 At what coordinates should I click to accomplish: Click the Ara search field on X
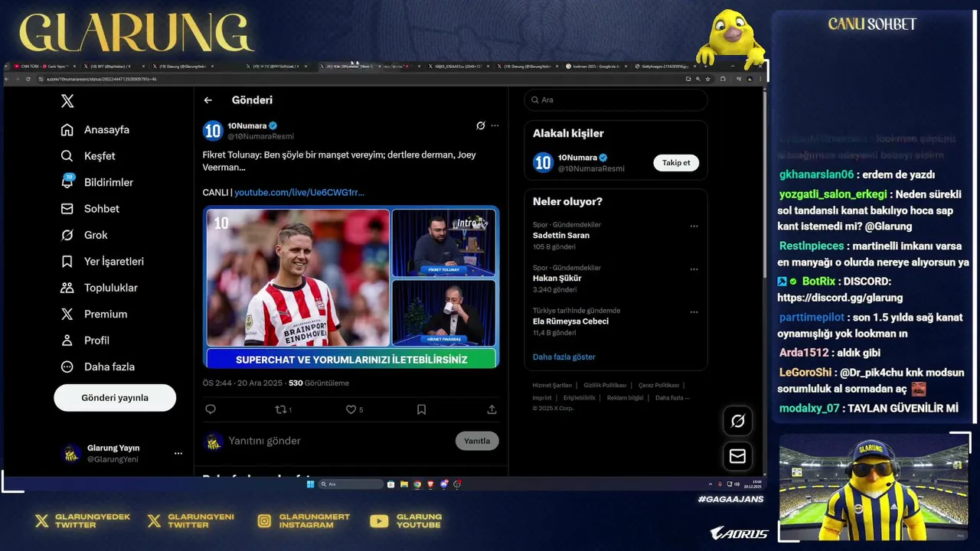pyautogui.click(x=616, y=100)
